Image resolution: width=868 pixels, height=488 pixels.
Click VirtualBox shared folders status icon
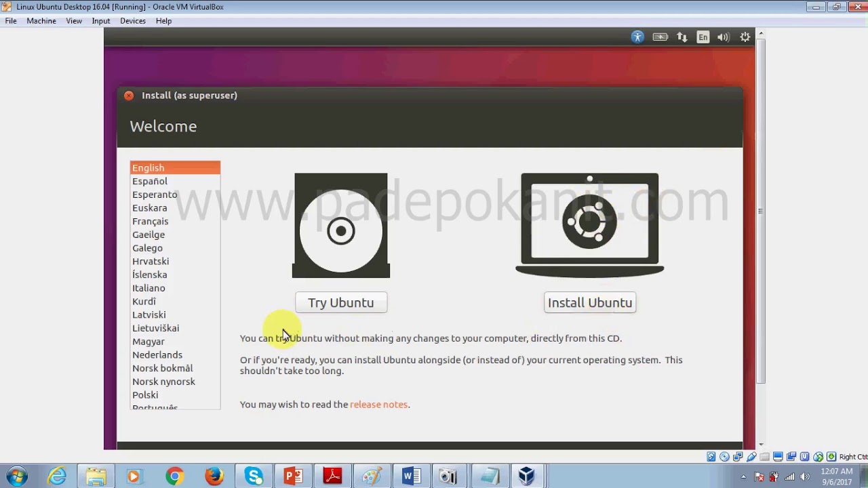click(764, 457)
